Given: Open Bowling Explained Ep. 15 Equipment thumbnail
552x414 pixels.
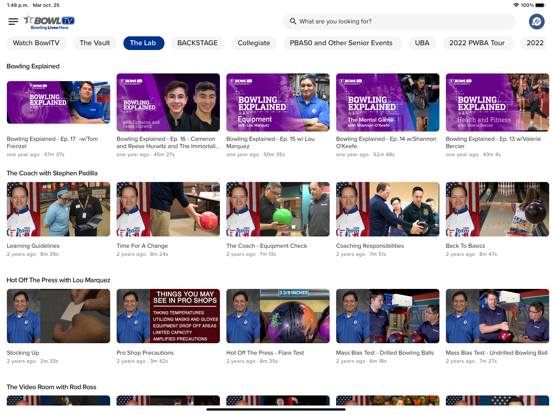Looking at the screenshot, I should tap(278, 102).
